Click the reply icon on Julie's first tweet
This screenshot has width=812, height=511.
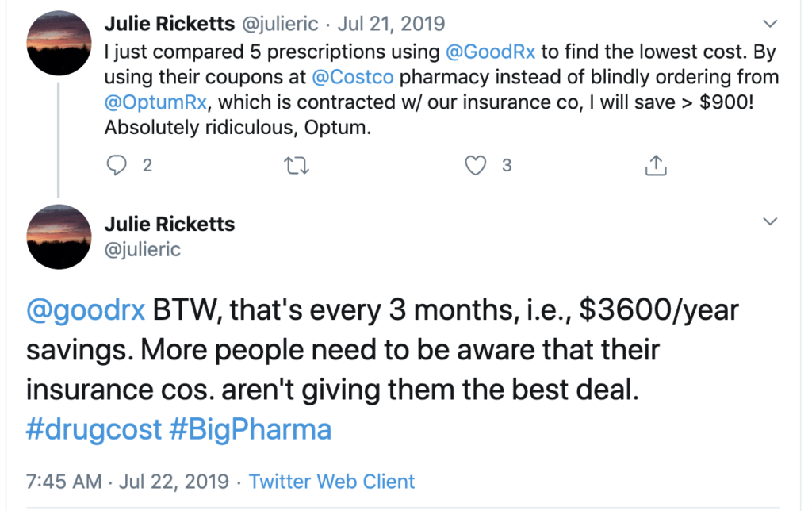click(x=117, y=165)
